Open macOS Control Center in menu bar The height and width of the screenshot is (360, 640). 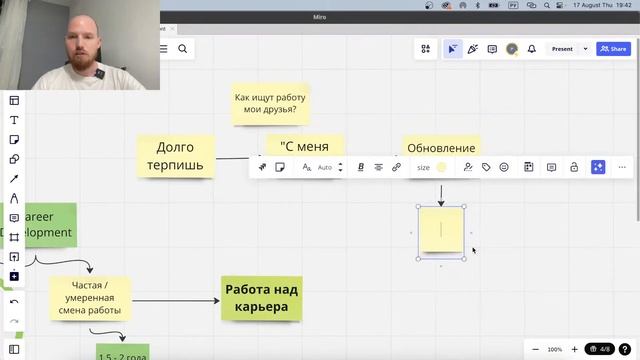(560, 5)
